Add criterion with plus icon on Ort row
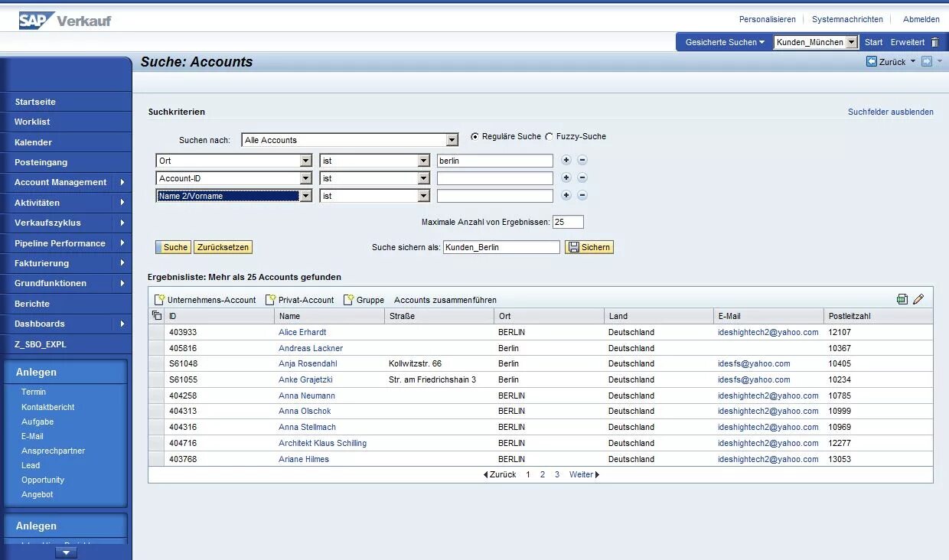The image size is (949, 560). pos(566,161)
